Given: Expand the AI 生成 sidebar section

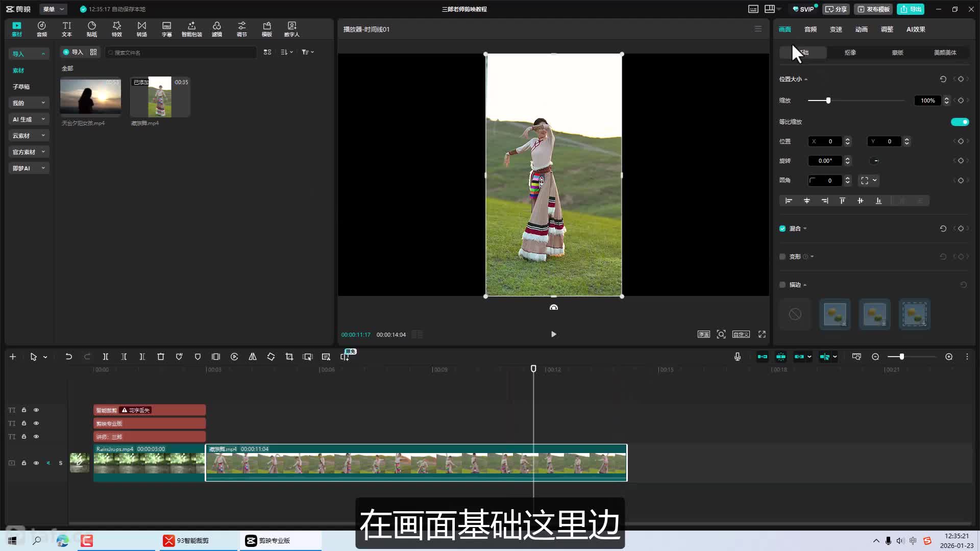Looking at the screenshot, I should tap(29, 119).
